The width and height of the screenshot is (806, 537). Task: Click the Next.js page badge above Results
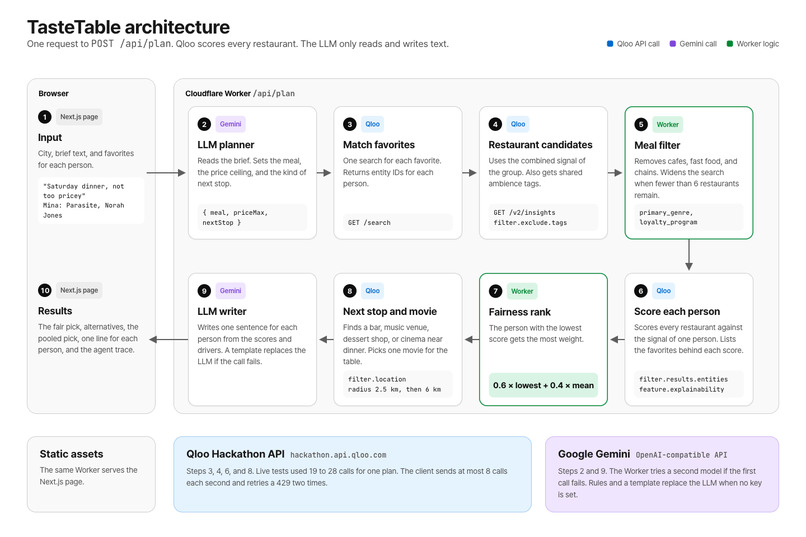click(79, 290)
